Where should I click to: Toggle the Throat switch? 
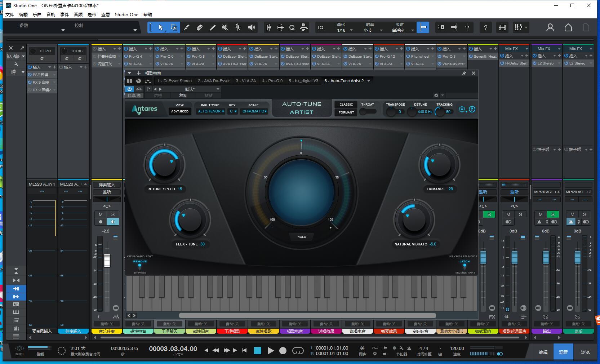point(368,112)
